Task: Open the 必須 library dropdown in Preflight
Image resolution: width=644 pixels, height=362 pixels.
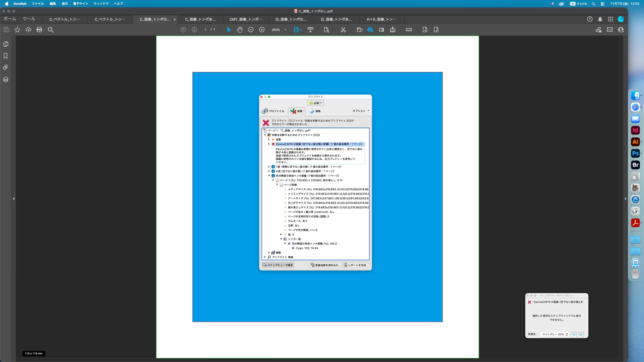Action: point(315,103)
